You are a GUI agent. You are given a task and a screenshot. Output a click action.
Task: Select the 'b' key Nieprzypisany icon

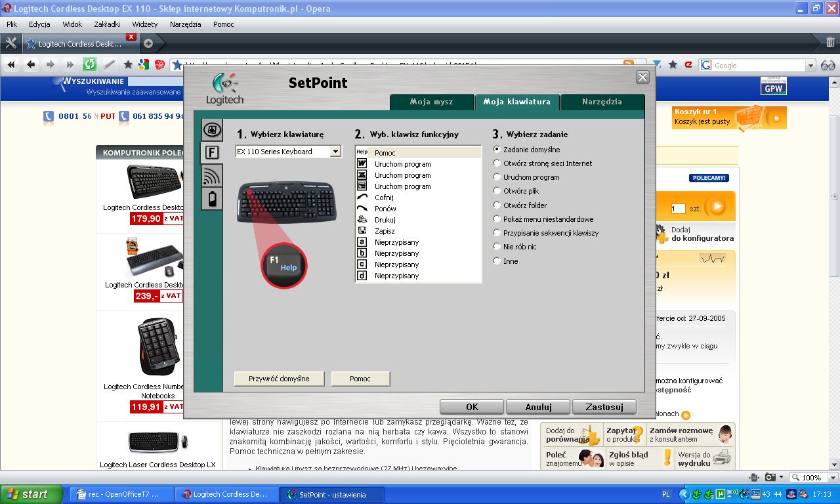click(362, 253)
